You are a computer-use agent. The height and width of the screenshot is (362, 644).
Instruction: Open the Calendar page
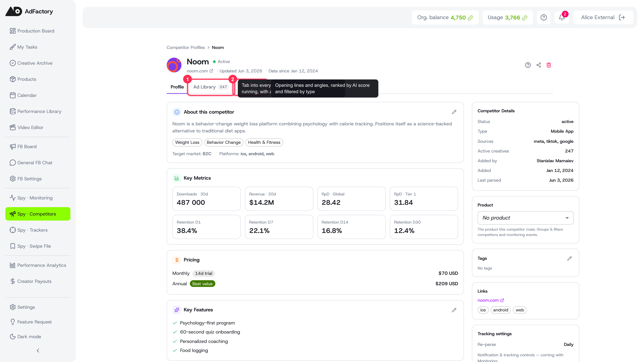click(x=38, y=95)
